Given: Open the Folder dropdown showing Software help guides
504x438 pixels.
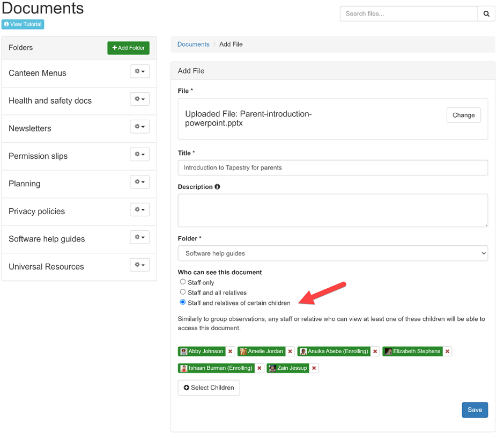Looking at the screenshot, I should 332,253.
